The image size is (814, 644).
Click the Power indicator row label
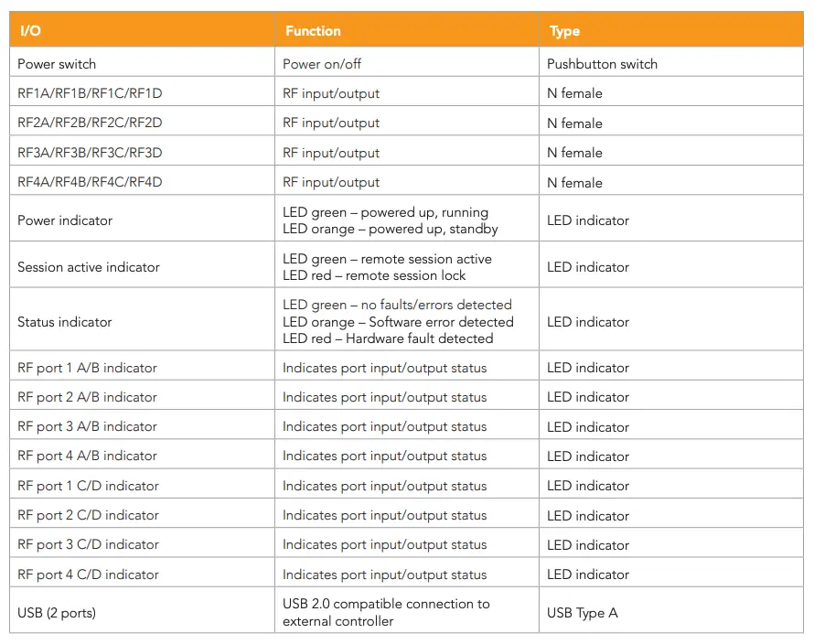(65, 220)
